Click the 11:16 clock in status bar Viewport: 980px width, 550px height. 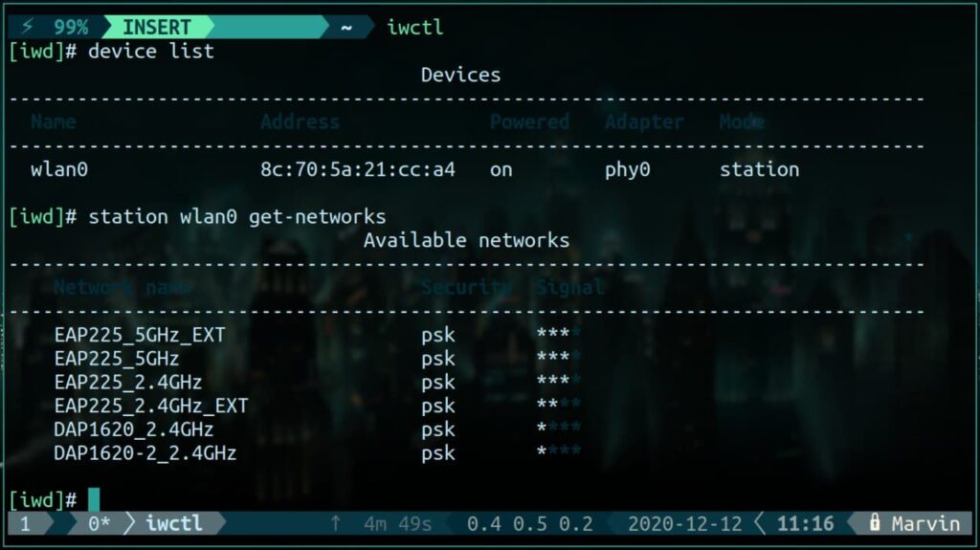click(x=805, y=523)
